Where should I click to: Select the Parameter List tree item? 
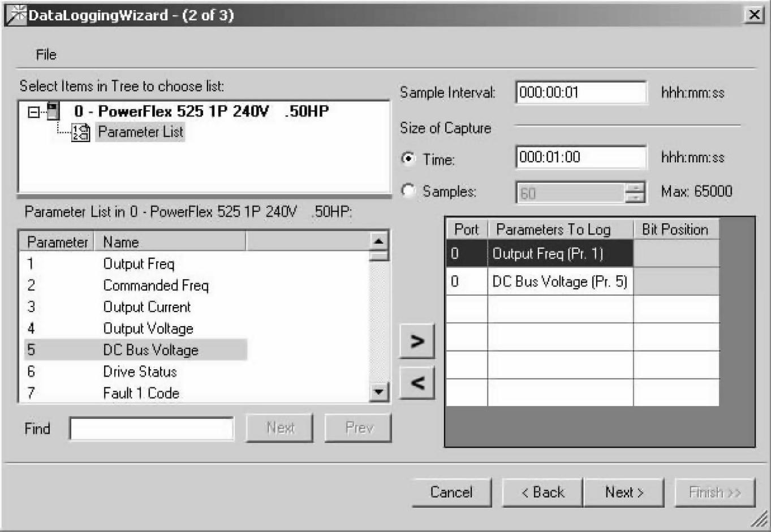140,132
